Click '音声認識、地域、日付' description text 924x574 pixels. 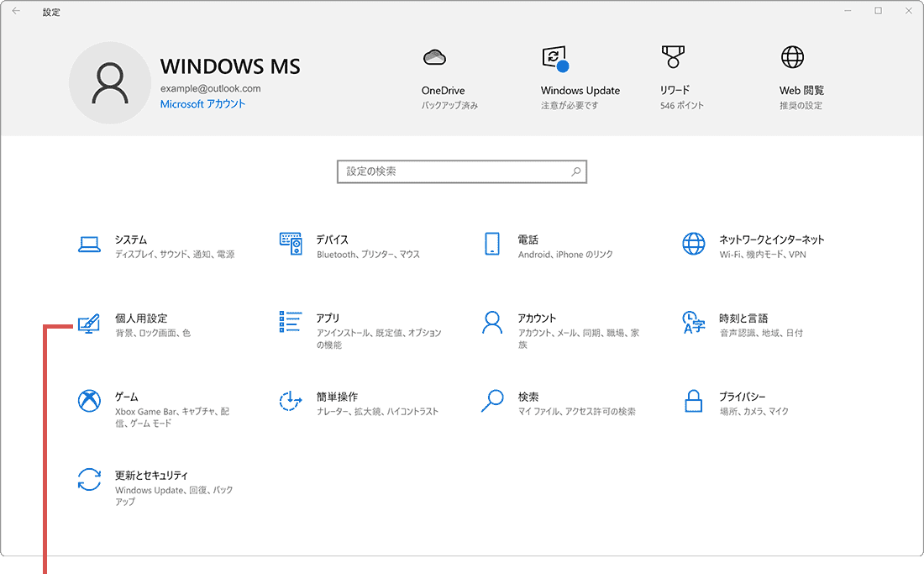(x=761, y=333)
